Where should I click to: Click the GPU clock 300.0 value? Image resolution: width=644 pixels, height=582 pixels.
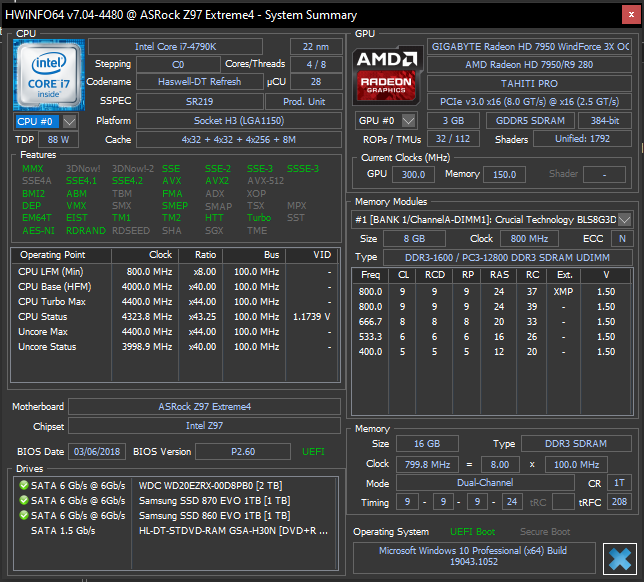tap(413, 175)
